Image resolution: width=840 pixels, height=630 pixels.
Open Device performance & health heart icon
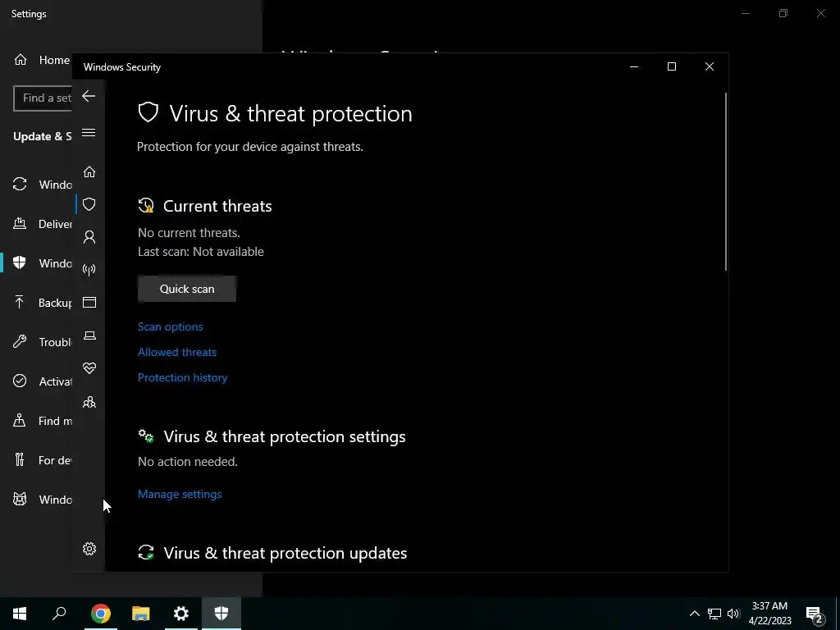pyautogui.click(x=89, y=368)
